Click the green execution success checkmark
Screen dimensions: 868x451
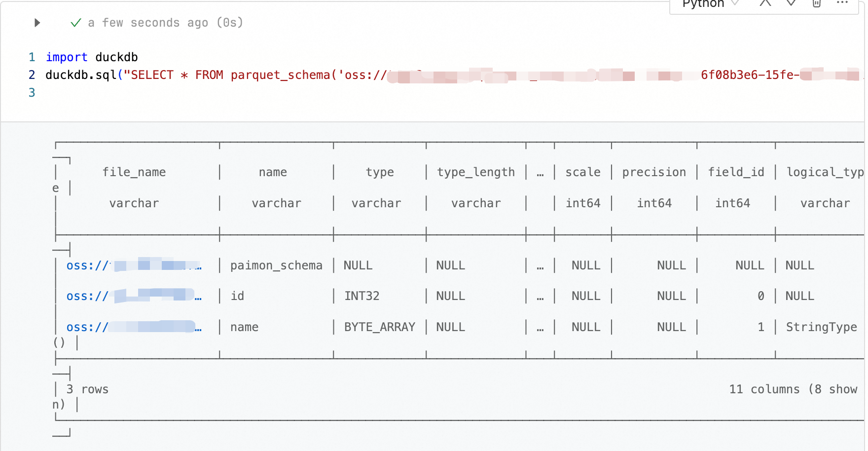click(76, 22)
